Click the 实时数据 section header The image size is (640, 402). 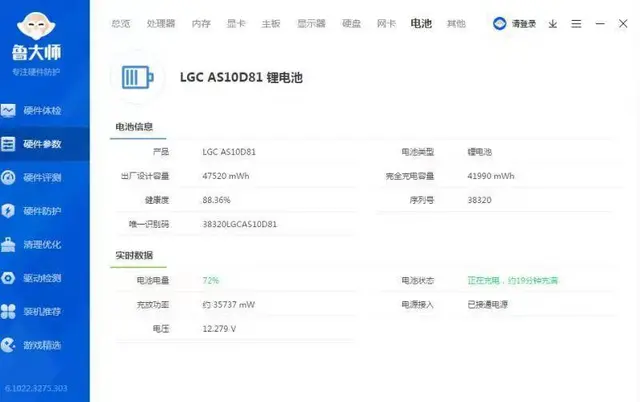[x=134, y=255]
